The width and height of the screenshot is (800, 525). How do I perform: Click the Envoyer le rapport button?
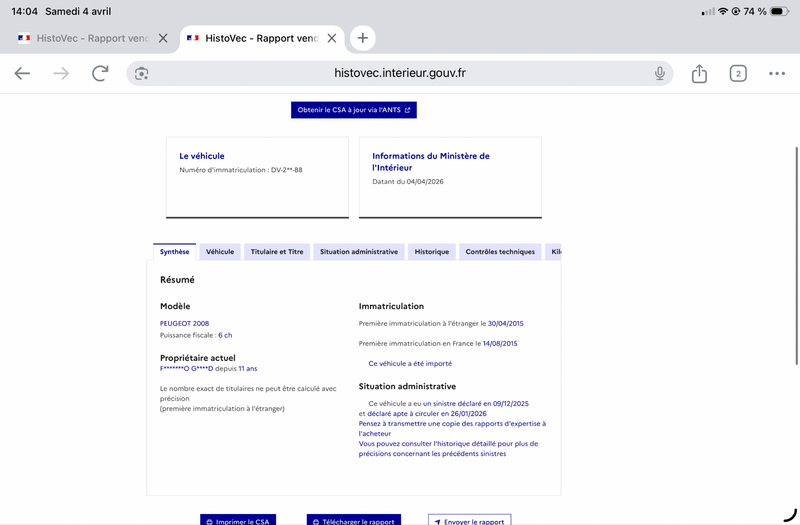(469, 519)
